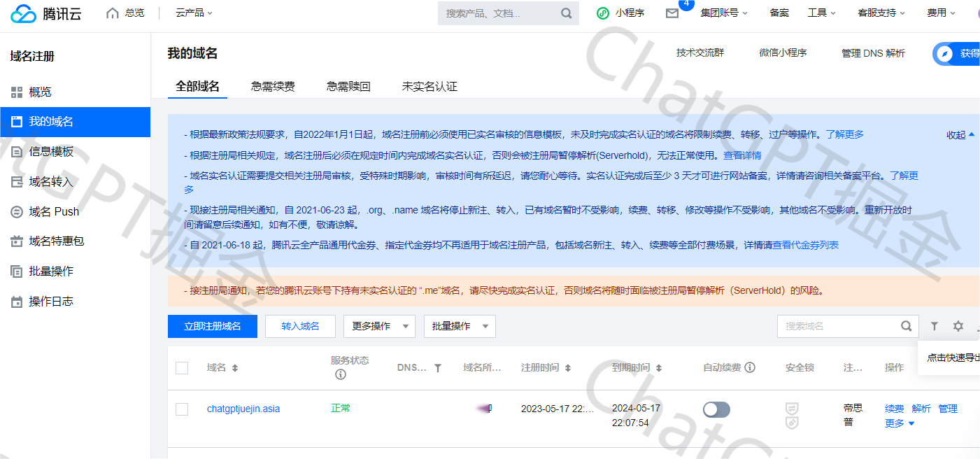980x459 pixels.
Task: Click the 域名转入 sidebar icon
Action: point(17,182)
